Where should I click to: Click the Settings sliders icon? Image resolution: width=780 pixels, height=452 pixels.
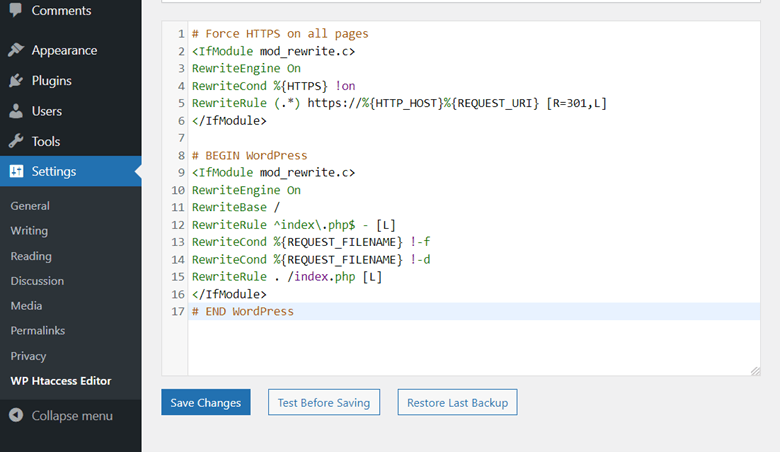pyautogui.click(x=16, y=171)
